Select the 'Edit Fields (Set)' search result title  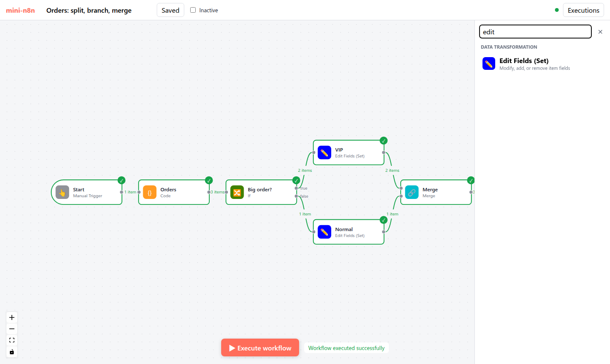coord(524,61)
